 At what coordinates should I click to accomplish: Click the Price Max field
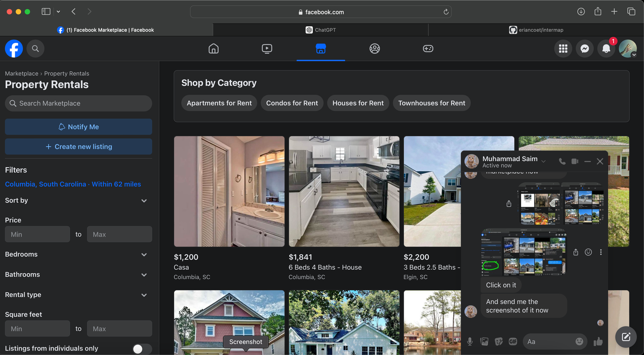[x=120, y=234]
